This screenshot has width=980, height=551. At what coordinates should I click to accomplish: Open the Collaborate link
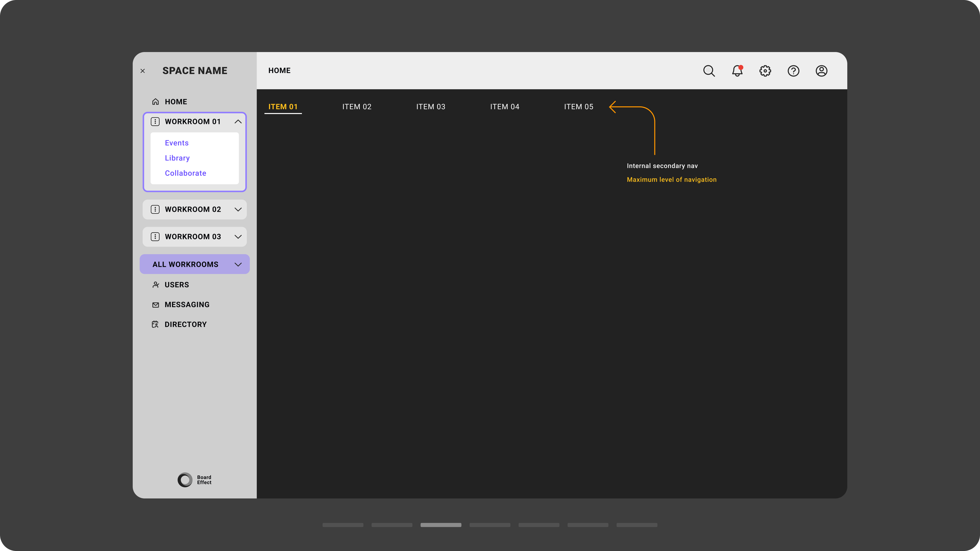tap(185, 173)
